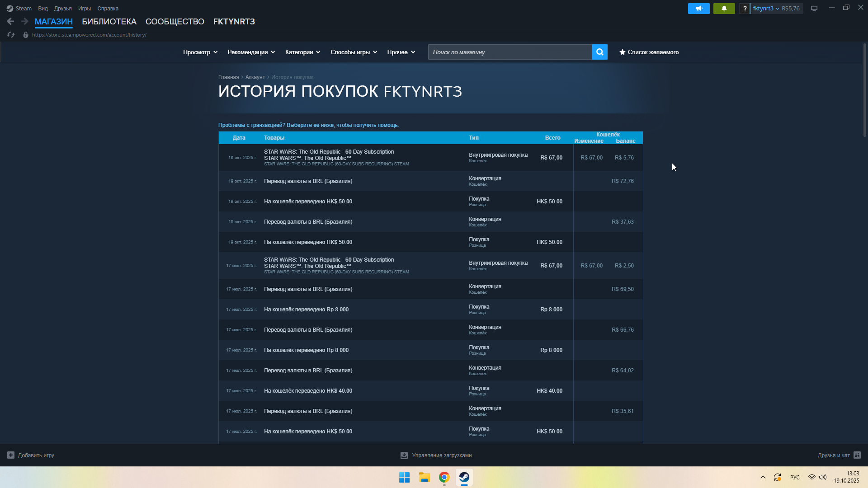Expand the Способы игры dropdown
Image resolution: width=868 pixels, height=488 pixels.
(x=354, y=52)
